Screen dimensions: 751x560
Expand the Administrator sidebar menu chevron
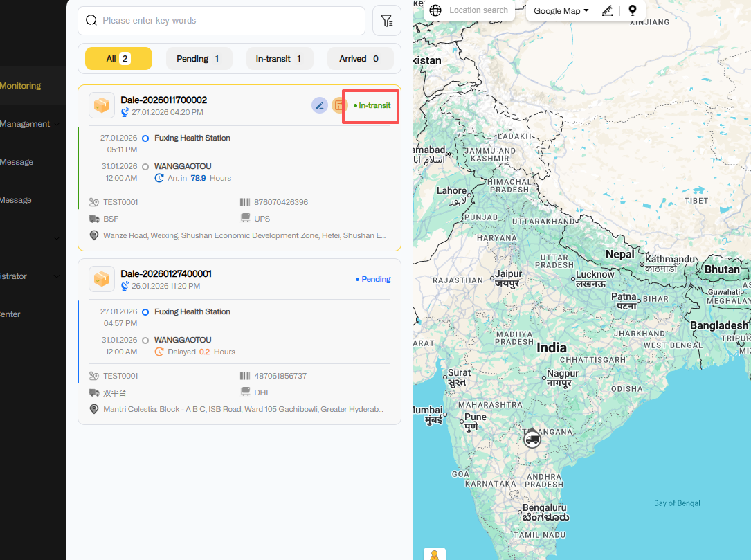coord(57,276)
